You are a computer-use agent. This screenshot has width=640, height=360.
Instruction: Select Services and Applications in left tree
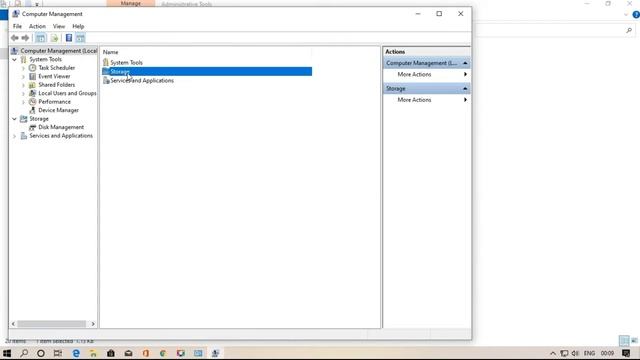click(x=61, y=136)
